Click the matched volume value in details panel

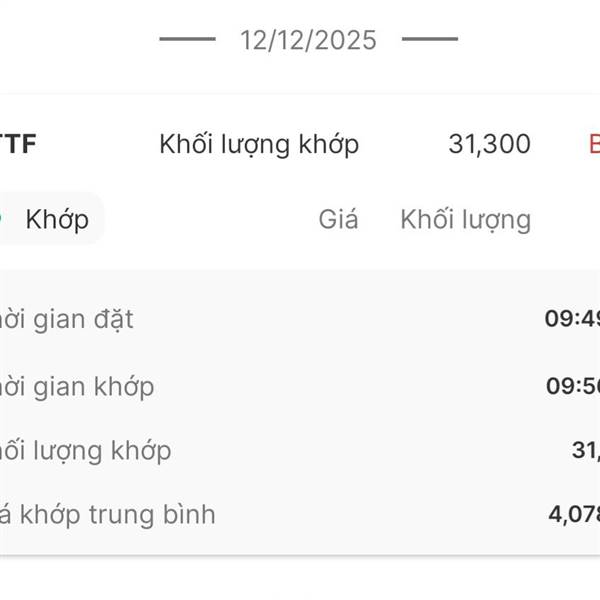click(585, 451)
